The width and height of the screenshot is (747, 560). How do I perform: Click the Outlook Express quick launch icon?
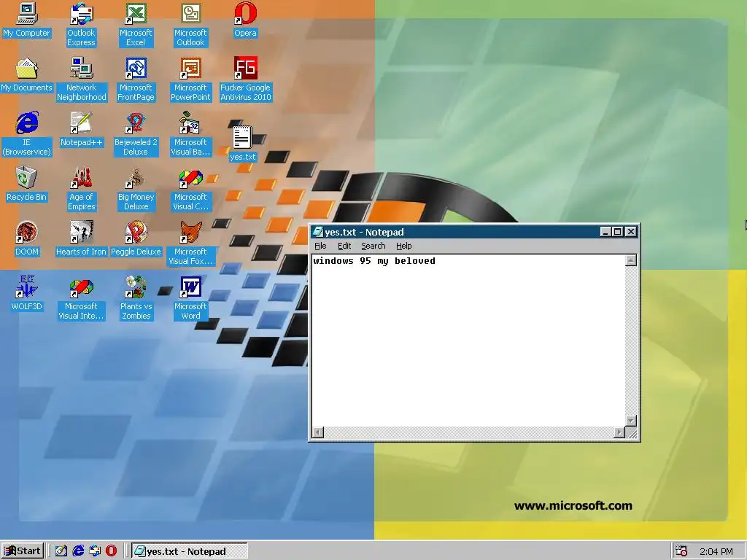(x=95, y=551)
